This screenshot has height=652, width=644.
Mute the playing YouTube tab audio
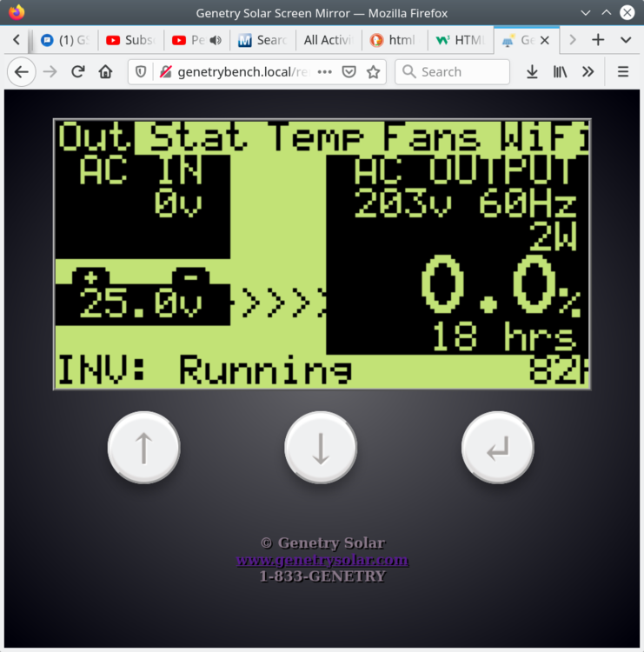click(216, 40)
